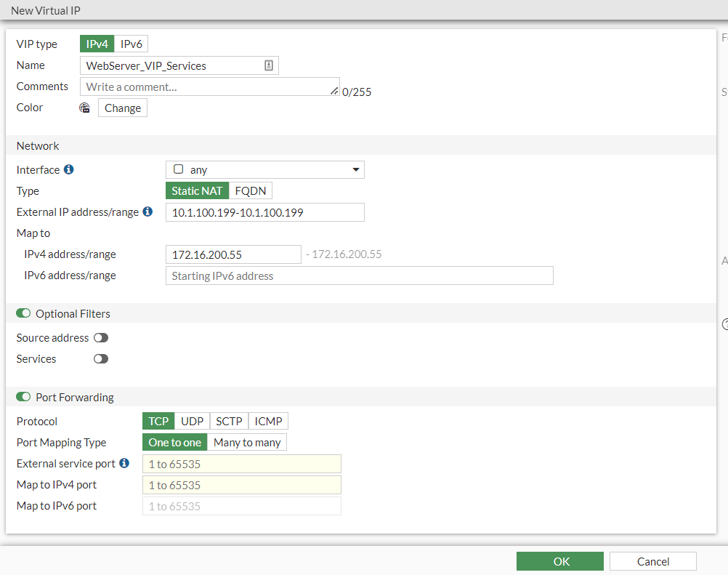Enable the Services filter toggle
This screenshot has height=575, width=728.
click(x=100, y=358)
